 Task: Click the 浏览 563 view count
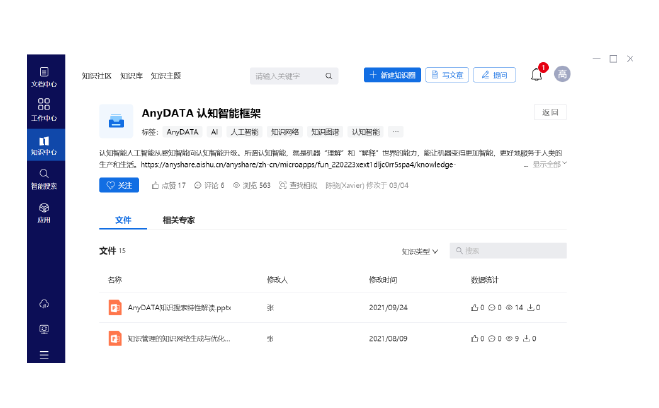click(252, 185)
